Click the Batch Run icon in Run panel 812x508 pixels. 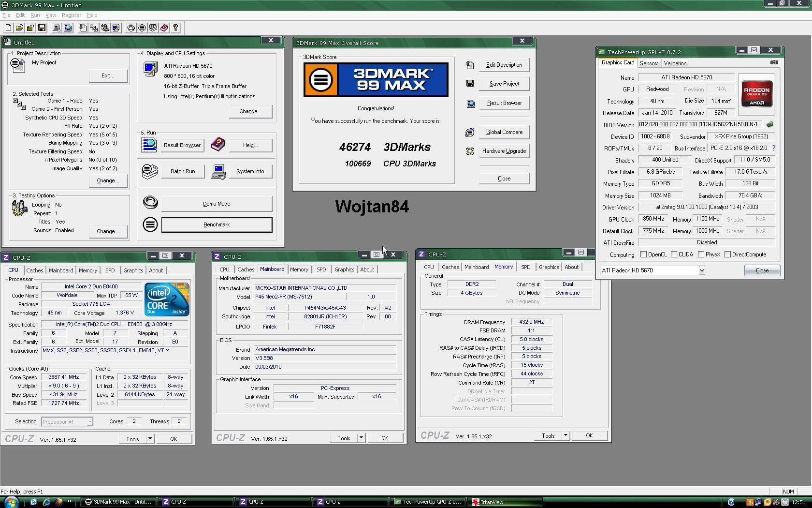coord(150,171)
